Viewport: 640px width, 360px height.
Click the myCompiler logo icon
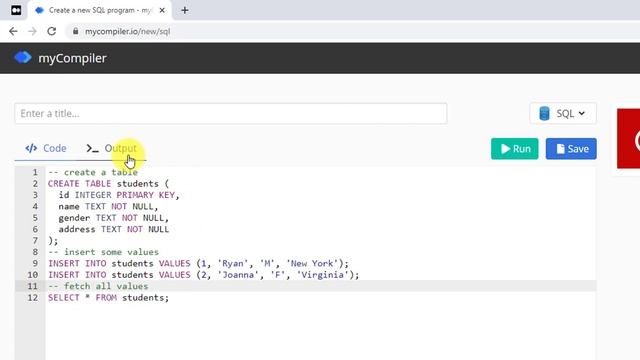(x=23, y=58)
